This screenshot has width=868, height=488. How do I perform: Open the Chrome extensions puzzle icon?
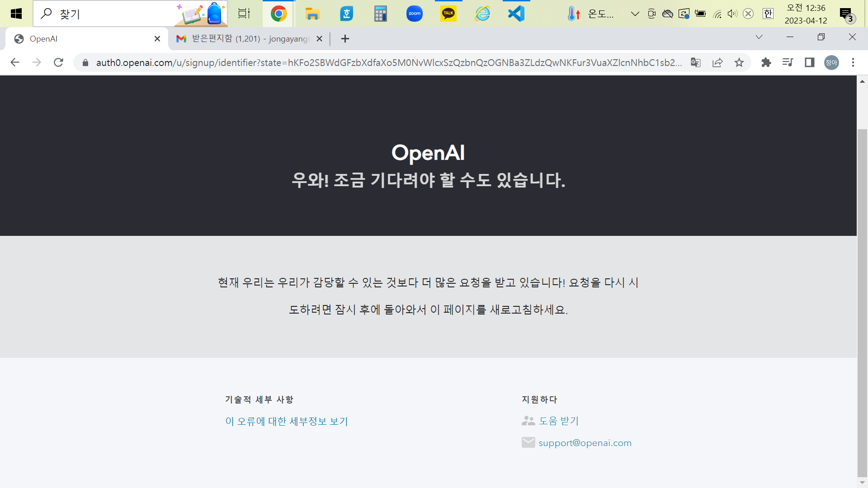766,62
